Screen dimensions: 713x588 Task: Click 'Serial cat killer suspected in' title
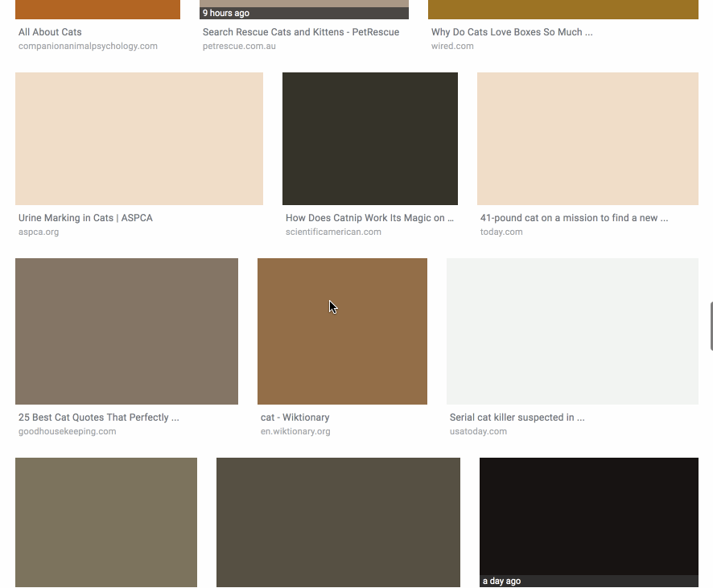tap(517, 417)
